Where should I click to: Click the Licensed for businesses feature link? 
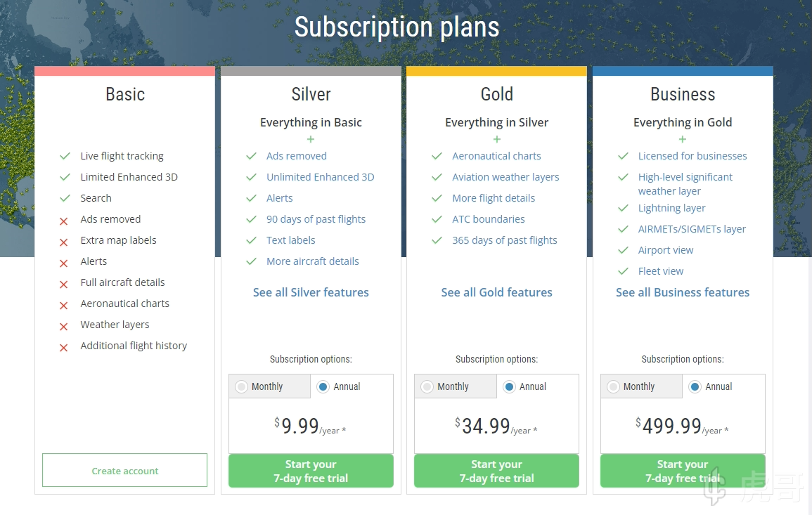click(692, 156)
